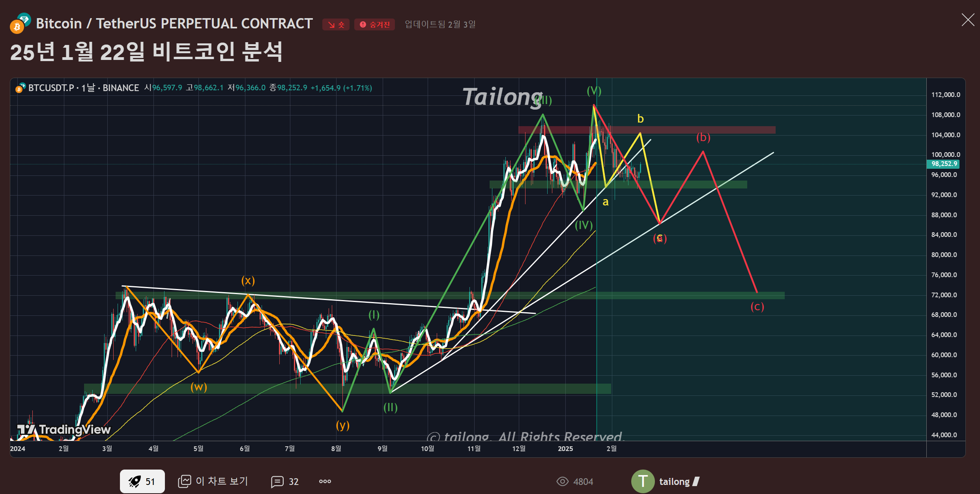
Task: Click the red '숏' short tag
Action: click(x=336, y=24)
